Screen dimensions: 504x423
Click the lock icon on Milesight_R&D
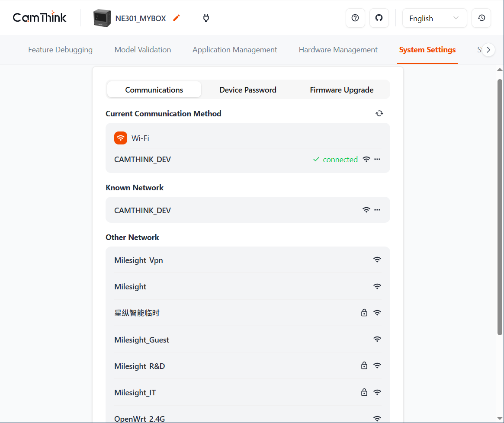(364, 366)
